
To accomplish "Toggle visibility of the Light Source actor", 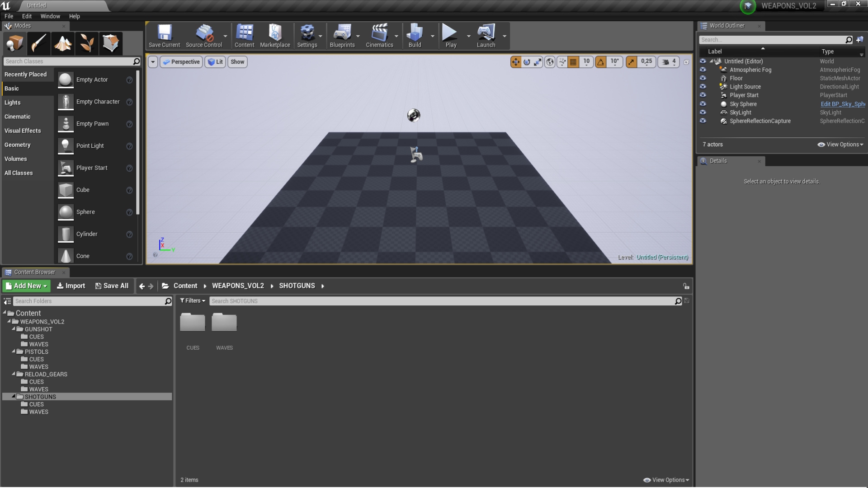I will click(703, 87).
